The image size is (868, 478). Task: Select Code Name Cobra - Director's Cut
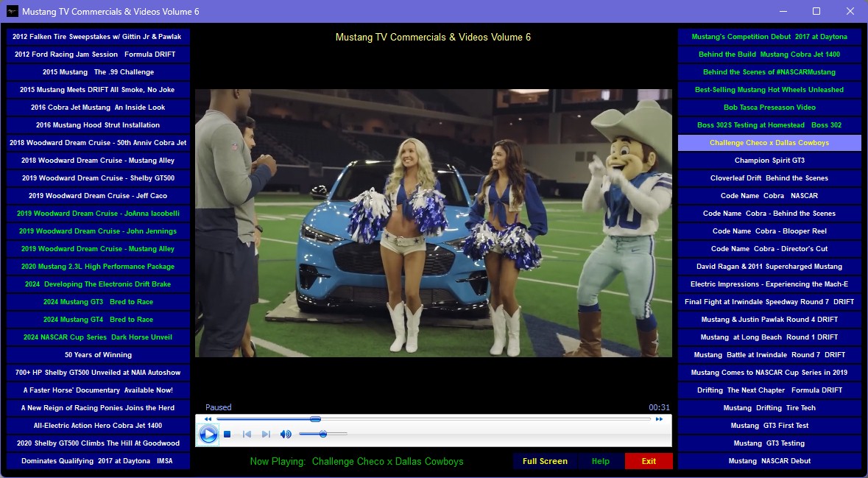click(x=769, y=249)
